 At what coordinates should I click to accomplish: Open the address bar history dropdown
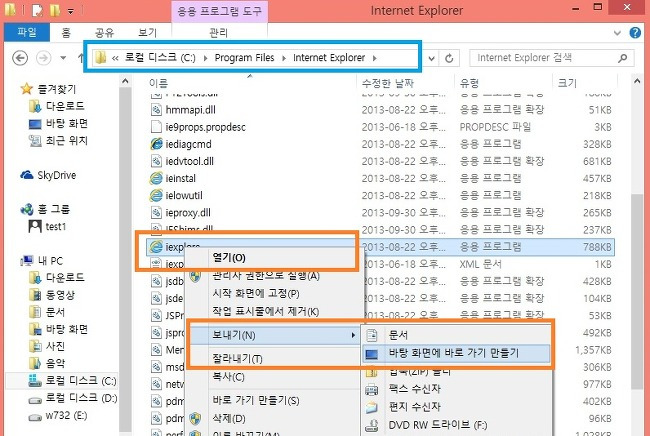tap(431, 58)
